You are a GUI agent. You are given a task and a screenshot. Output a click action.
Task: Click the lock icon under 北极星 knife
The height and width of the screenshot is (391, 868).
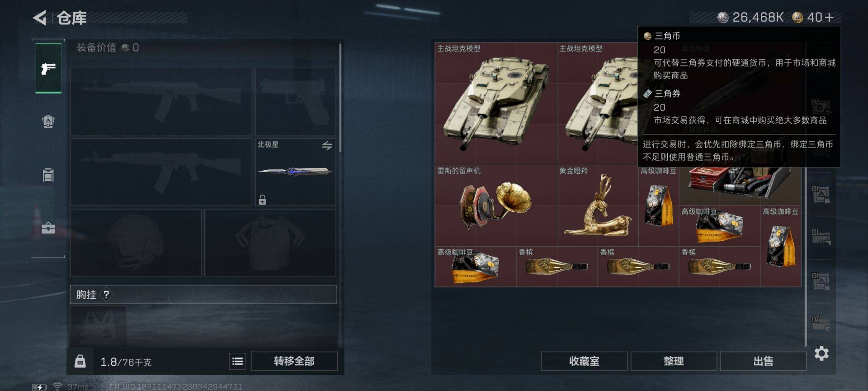(x=262, y=200)
